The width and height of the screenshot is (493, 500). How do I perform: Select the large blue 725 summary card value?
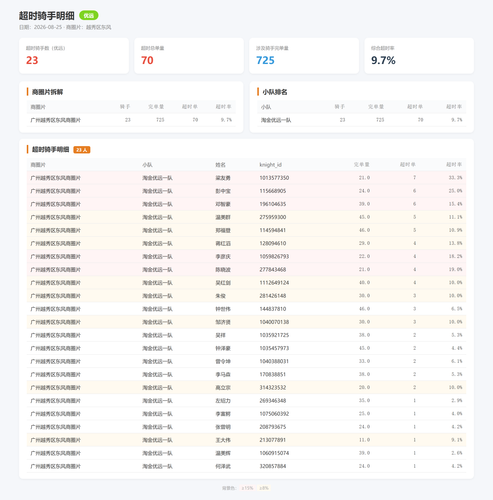pyautogui.click(x=265, y=60)
